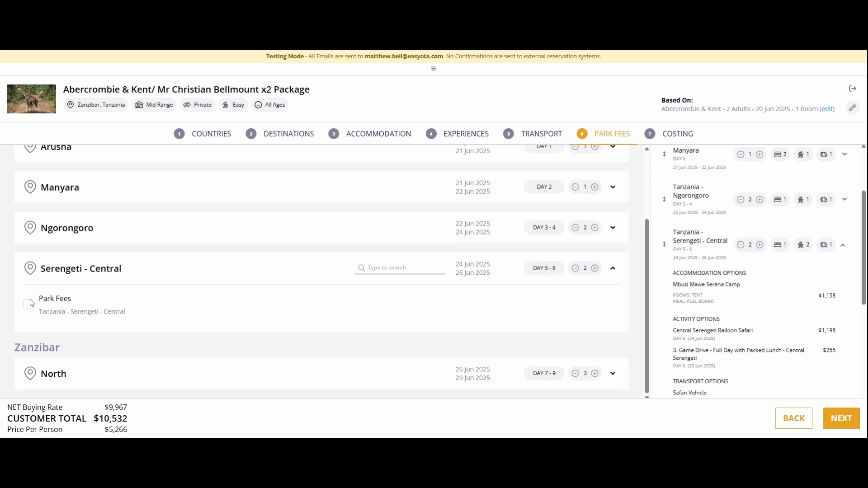Decrease sidebar Ngorongoro nights
Viewport: 868px width, 488px height.
point(740,199)
